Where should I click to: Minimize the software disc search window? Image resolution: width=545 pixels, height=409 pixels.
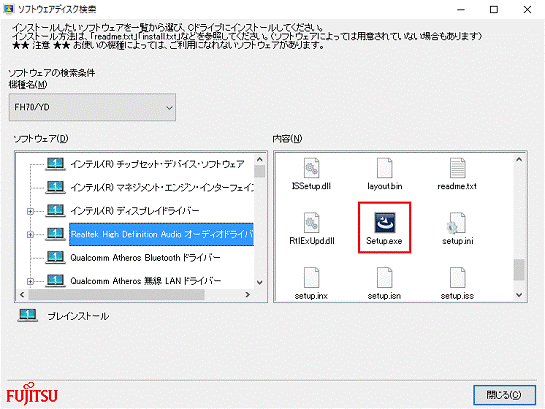pos(461,9)
